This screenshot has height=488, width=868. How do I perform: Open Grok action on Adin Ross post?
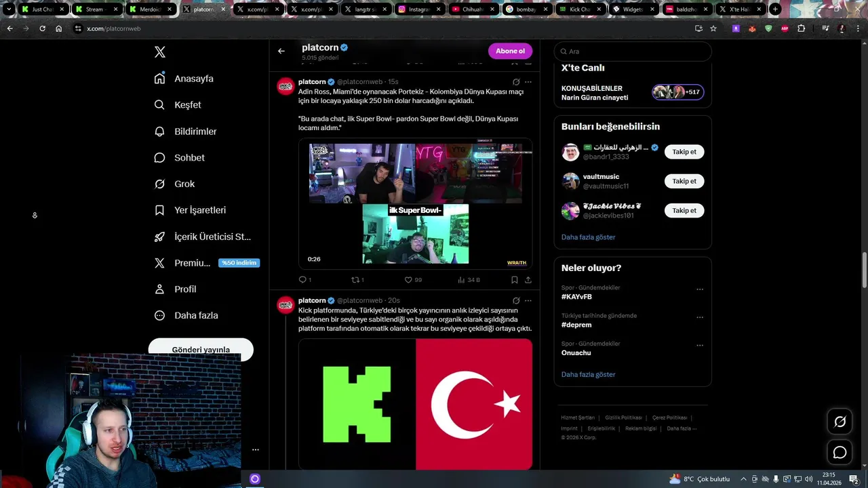pyautogui.click(x=516, y=82)
